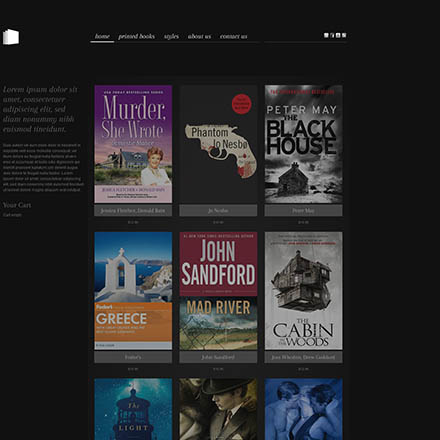Open the blue lighthouse Light book cover
The image size is (440, 440).
(x=133, y=409)
